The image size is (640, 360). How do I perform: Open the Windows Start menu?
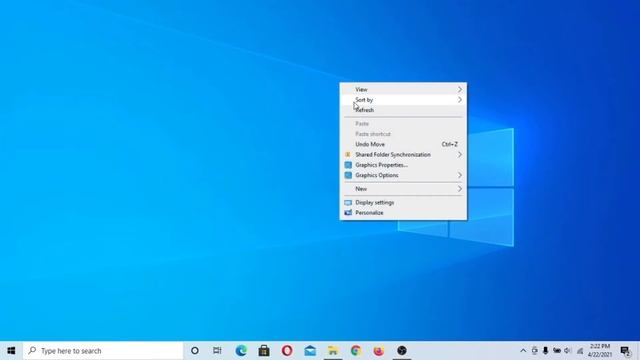click(x=11, y=351)
